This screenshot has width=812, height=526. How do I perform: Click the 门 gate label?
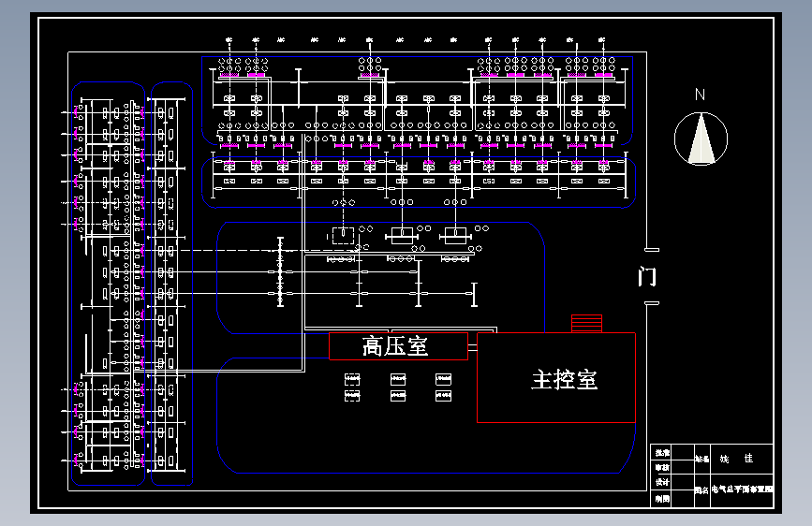pyautogui.click(x=647, y=276)
